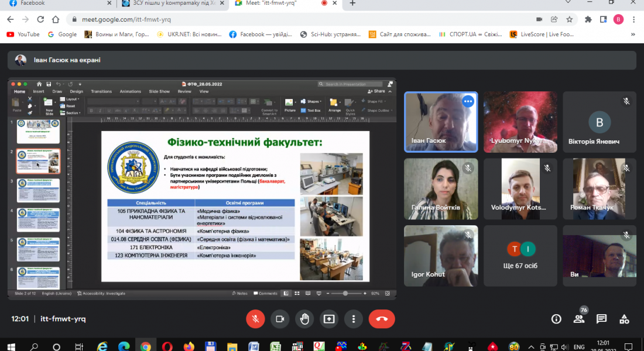The image size is (644, 351).
Task: Click the present screen icon
Action: (x=329, y=319)
